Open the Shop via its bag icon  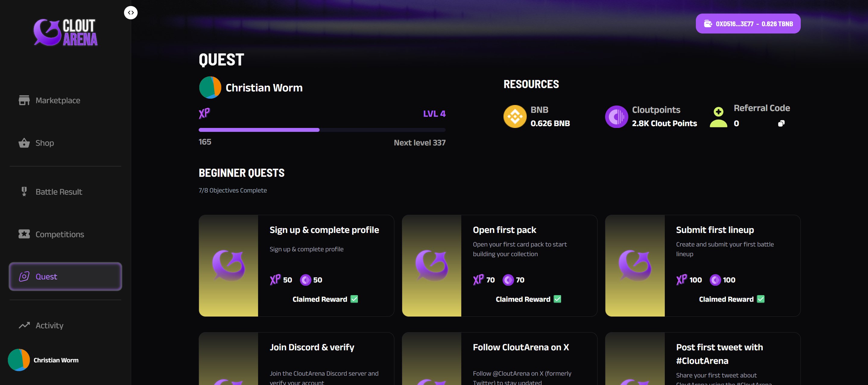coord(24,143)
